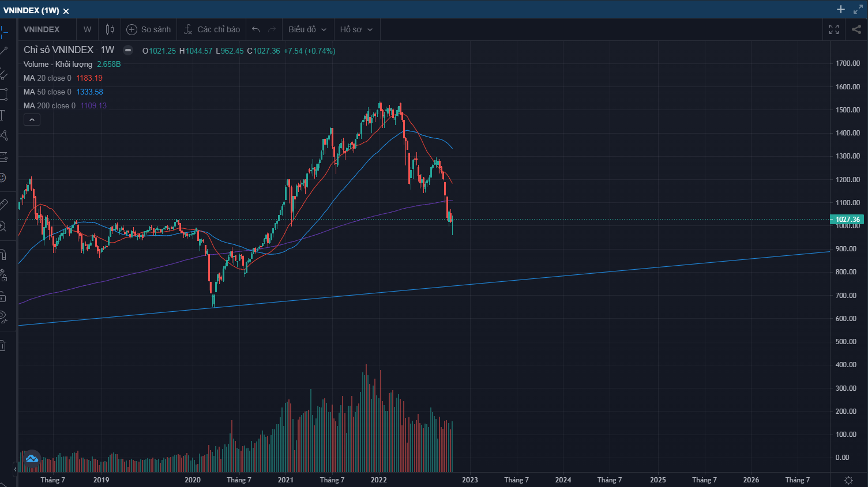Undo the last chart action
The height and width of the screenshot is (487, 868).
pos(256,29)
